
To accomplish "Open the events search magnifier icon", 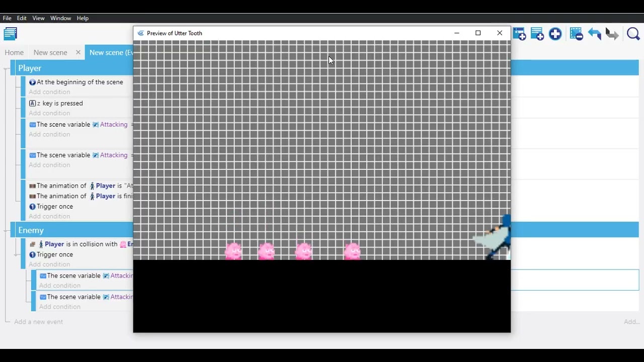I will pos(633,34).
